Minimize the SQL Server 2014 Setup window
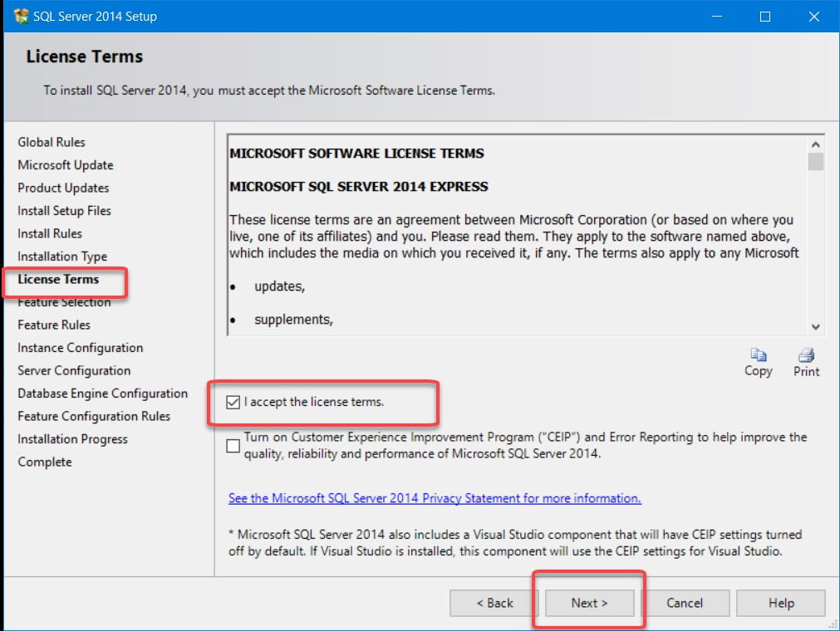This screenshot has height=631, width=840. (x=717, y=16)
